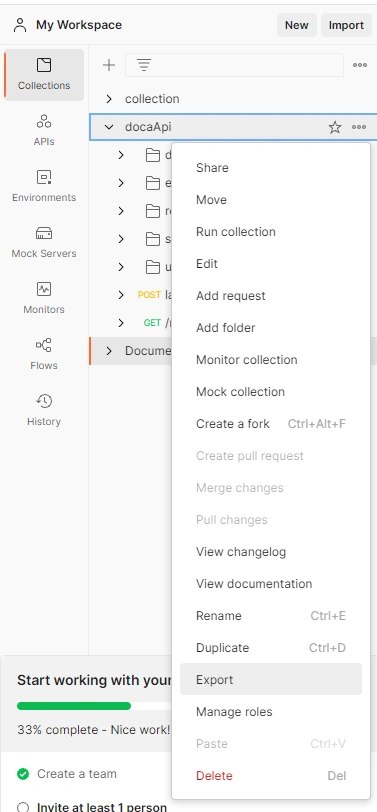Select Edit in the context menu

coord(271,264)
